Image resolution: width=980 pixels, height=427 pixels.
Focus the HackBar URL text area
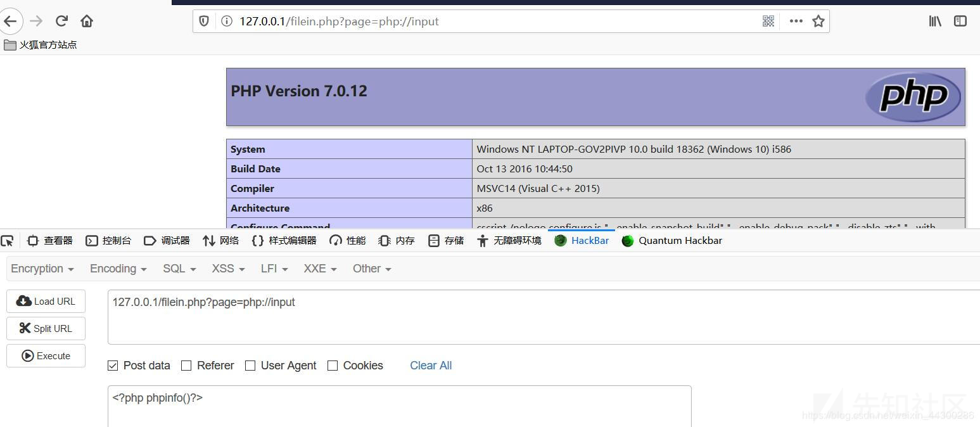[x=544, y=317]
